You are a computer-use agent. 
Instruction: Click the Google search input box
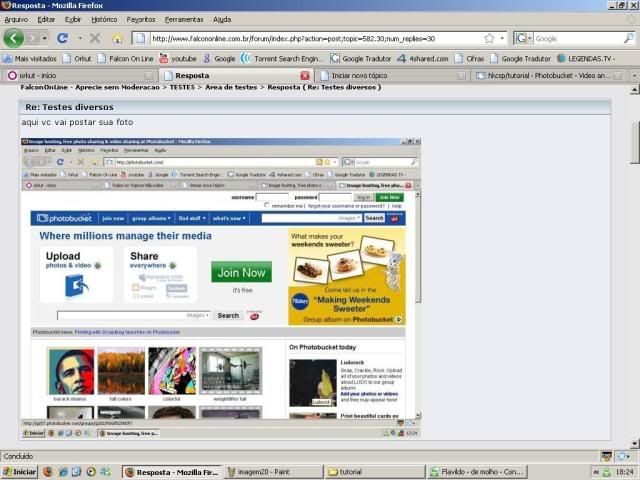coord(578,39)
